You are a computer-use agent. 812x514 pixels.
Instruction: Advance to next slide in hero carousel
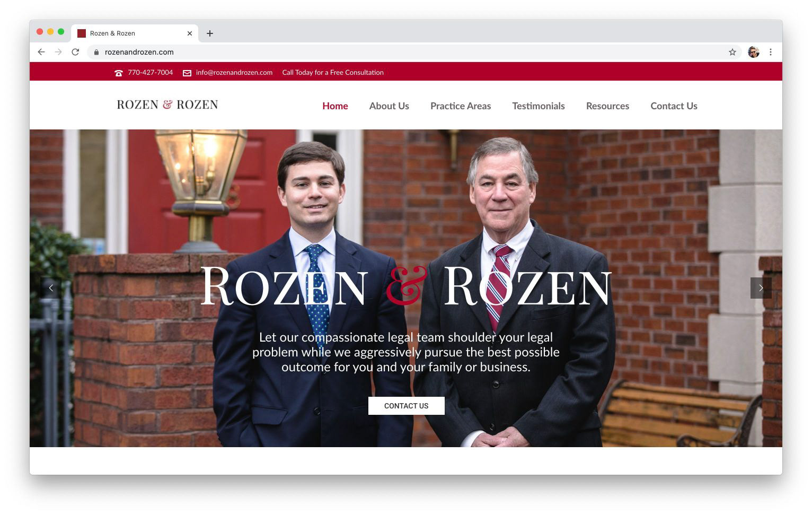click(x=761, y=288)
